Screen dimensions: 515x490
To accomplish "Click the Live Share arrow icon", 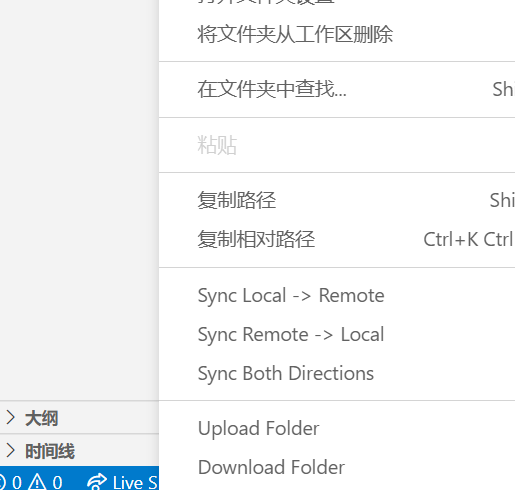I will click(x=97, y=482).
